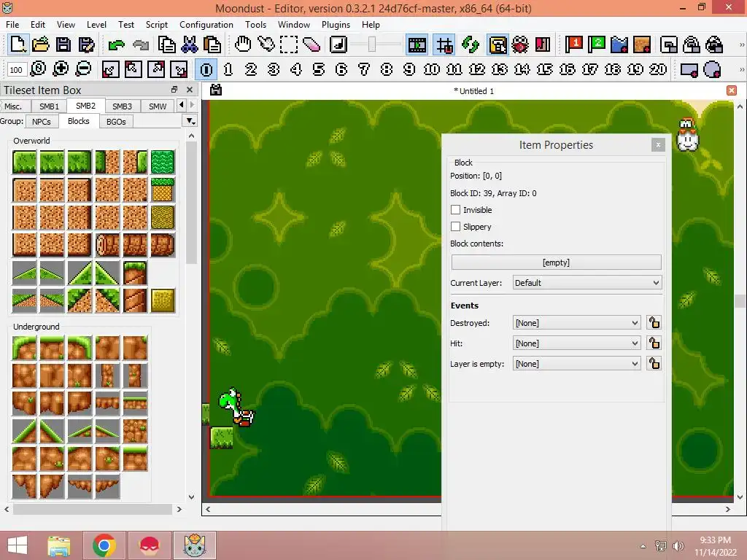Toggle the music playback button
747x560 pixels.
(x=338, y=44)
